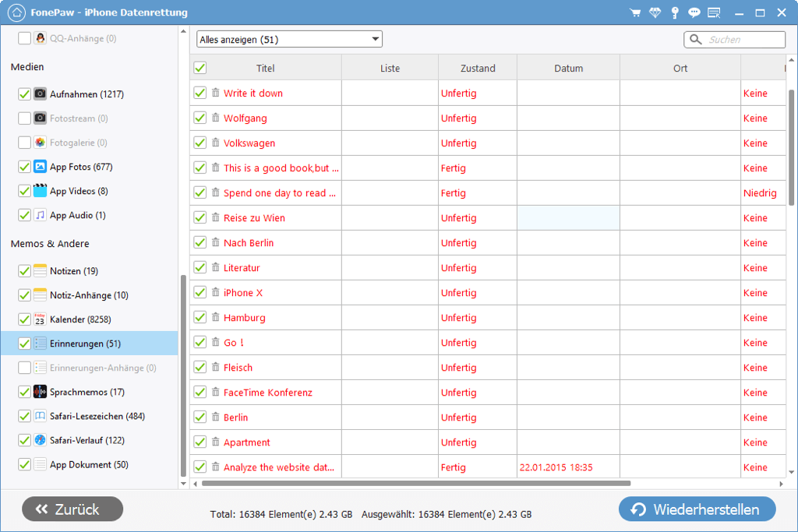
Task: Click the Sprachmemos waveform icon
Action: pyautogui.click(x=41, y=392)
